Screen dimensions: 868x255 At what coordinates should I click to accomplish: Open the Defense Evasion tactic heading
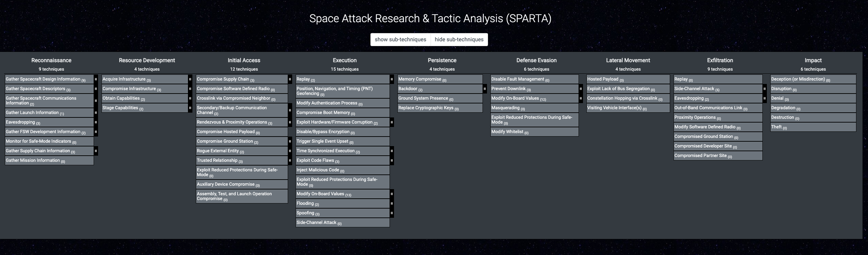pos(536,60)
